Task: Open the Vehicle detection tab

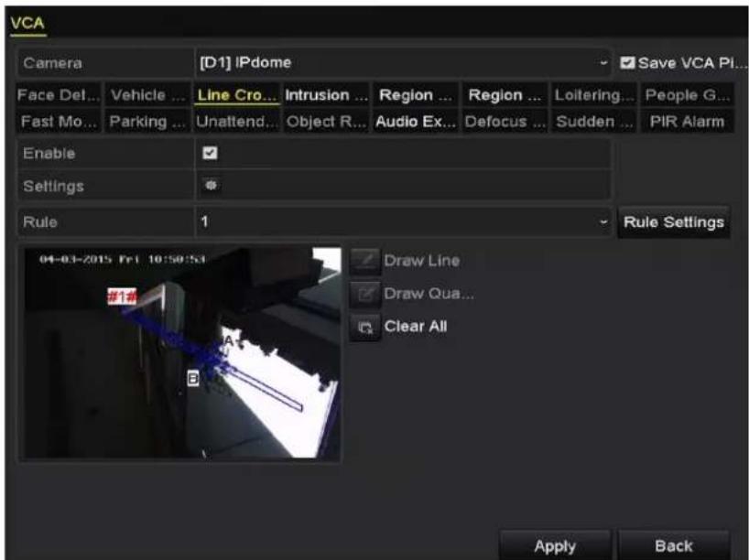Action: 147,95
